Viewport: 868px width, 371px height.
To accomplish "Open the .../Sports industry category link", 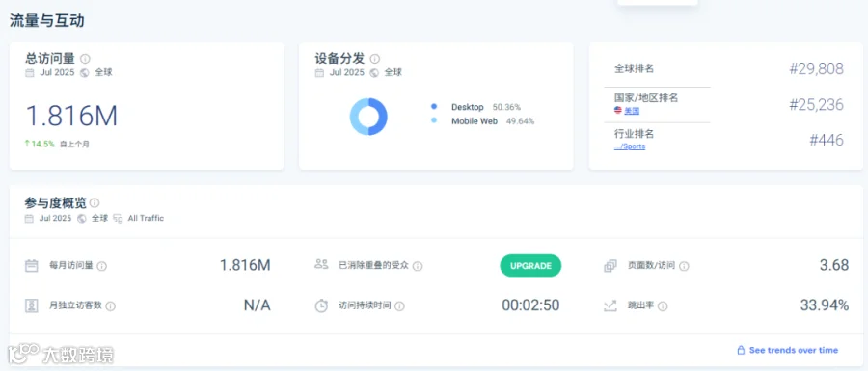I will [x=630, y=146].
